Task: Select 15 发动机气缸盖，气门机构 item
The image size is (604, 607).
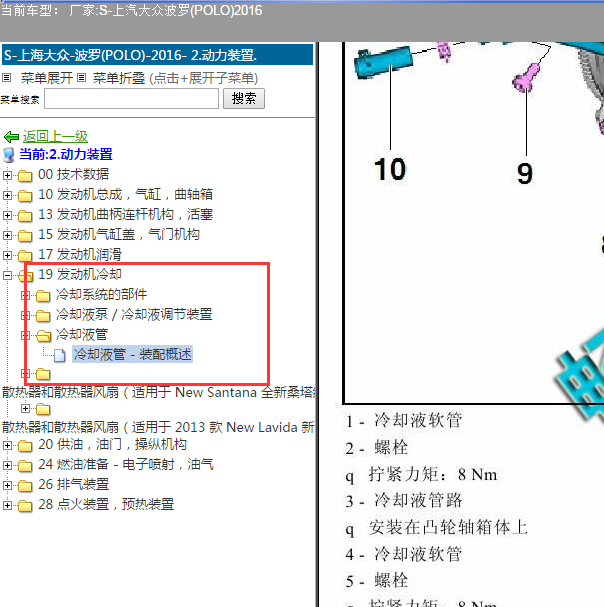Action: pyautogui.click(x=119, y=235)
